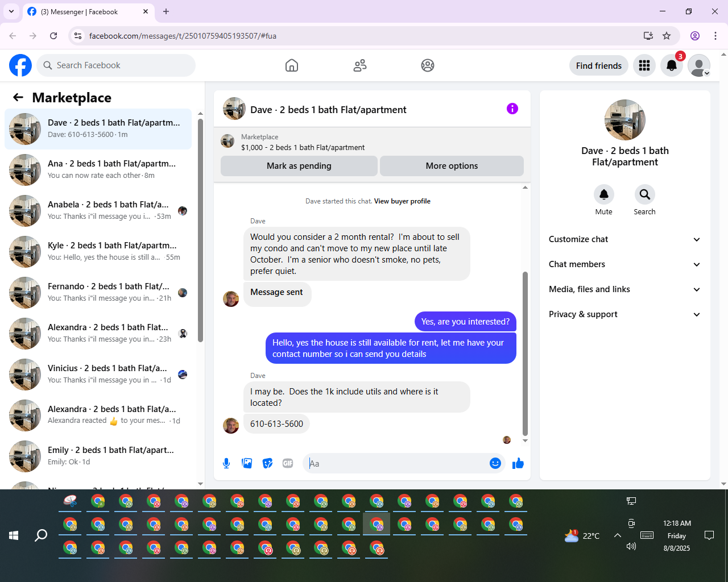The image size is (728, 582).
Task: Open Vinicius's conversation
Action: tap(98, 375)
